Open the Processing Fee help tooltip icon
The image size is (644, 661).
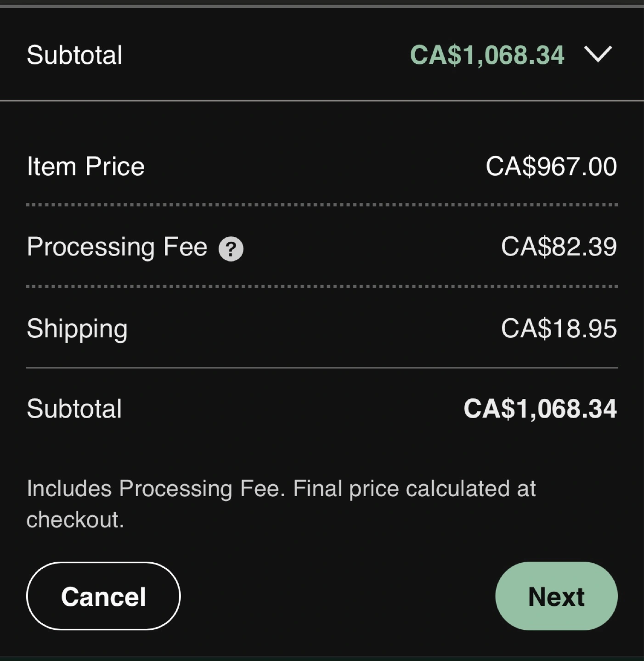tap(231, 249)
